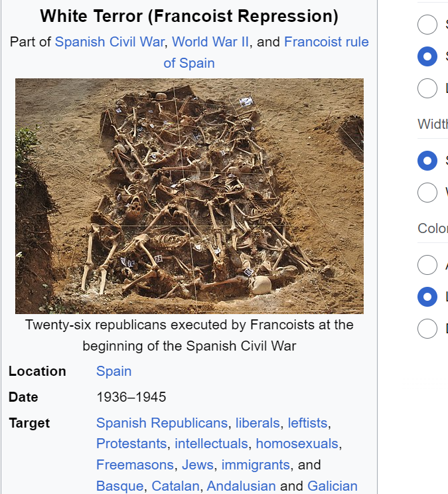448x494 pixels.
Task: Select the Light color radio button
Action: coord(427,297)
